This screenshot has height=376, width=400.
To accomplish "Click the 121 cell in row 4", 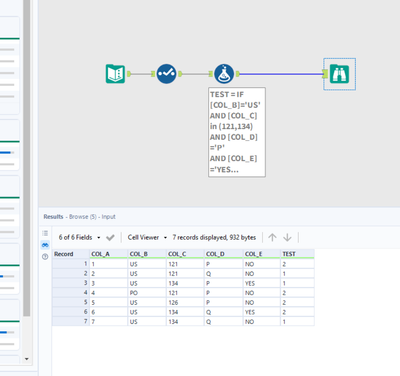I will point(185,293).
